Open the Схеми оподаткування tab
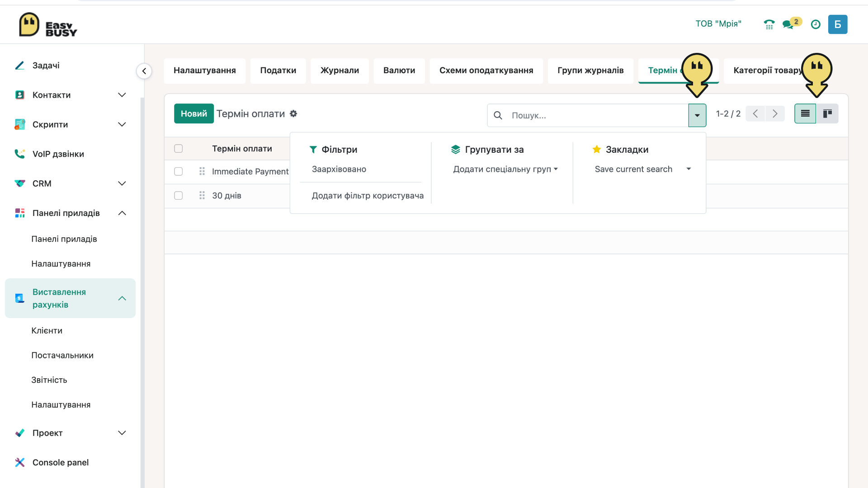 click(486, 70)
